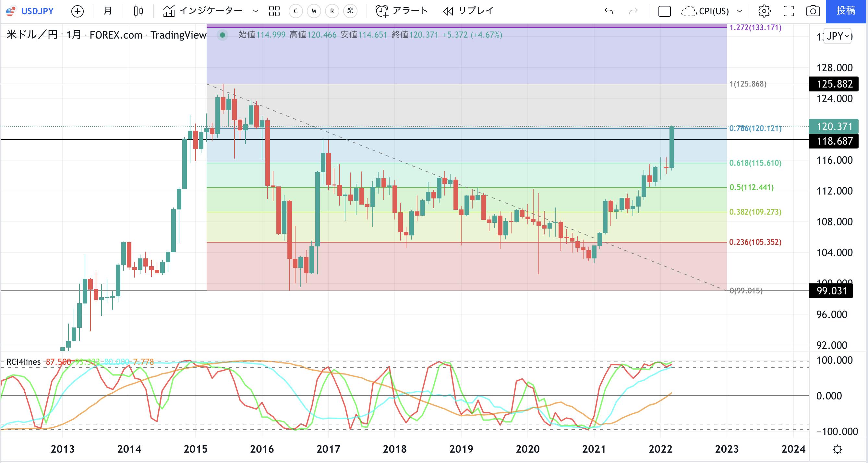Select the +5.372 (+4.67%) change value
This screenshot has width=868, height=463.
472,35
